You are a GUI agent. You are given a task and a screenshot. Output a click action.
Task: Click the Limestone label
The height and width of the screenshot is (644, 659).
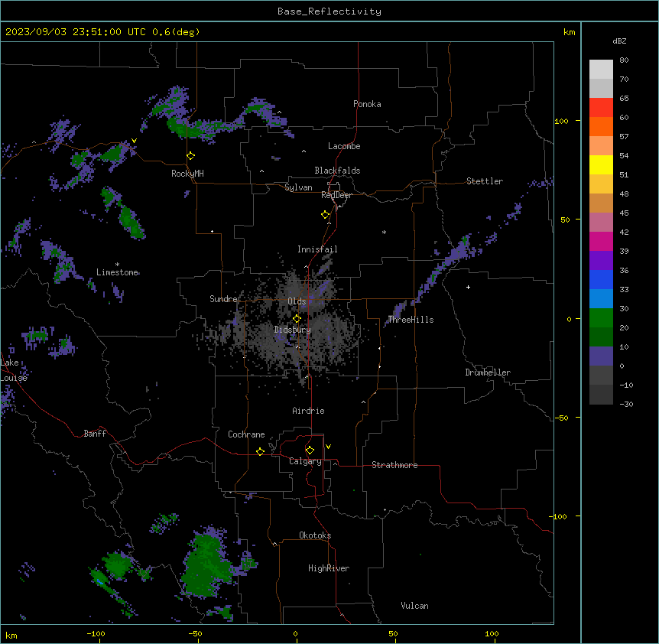pyautogui.click(x=117, y=272)
